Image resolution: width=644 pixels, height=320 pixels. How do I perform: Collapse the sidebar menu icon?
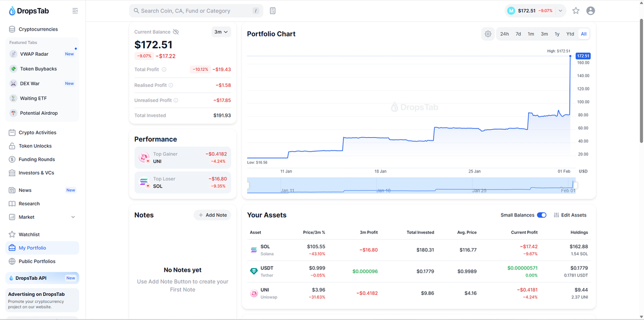tap(75, 11)
